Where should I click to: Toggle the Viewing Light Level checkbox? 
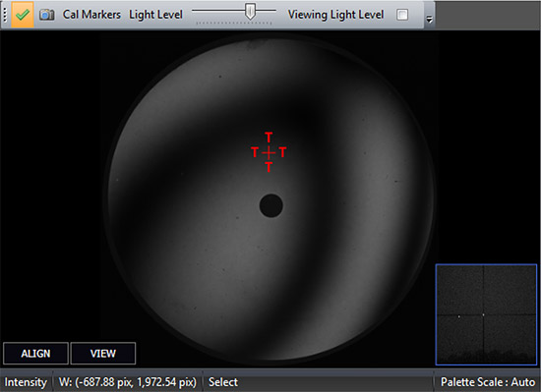402,15
